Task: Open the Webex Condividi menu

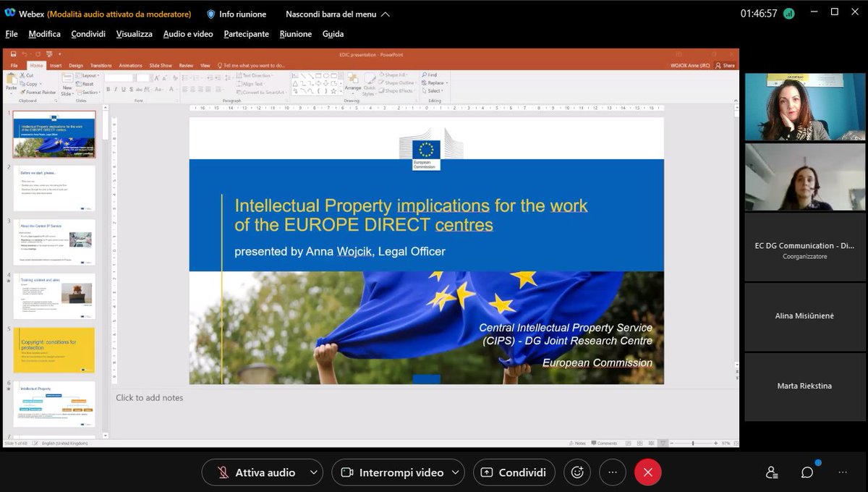Action: pyautogui.click(x=88, y=34)
